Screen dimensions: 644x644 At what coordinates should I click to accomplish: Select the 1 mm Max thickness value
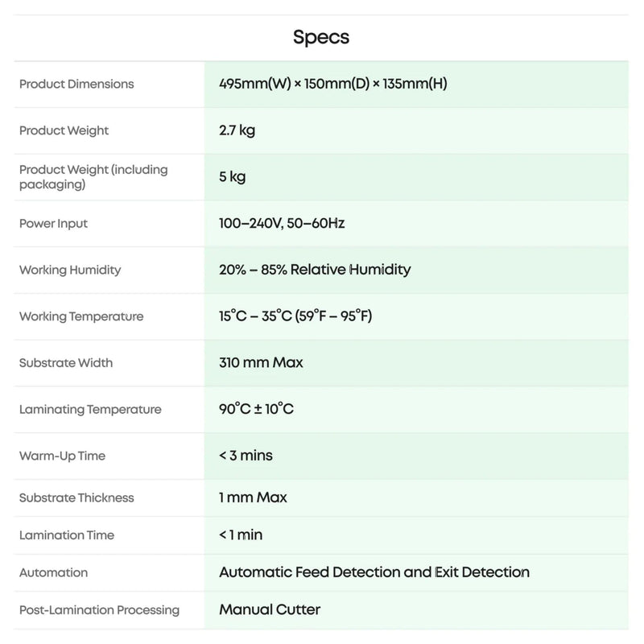[x=253, y=497]
